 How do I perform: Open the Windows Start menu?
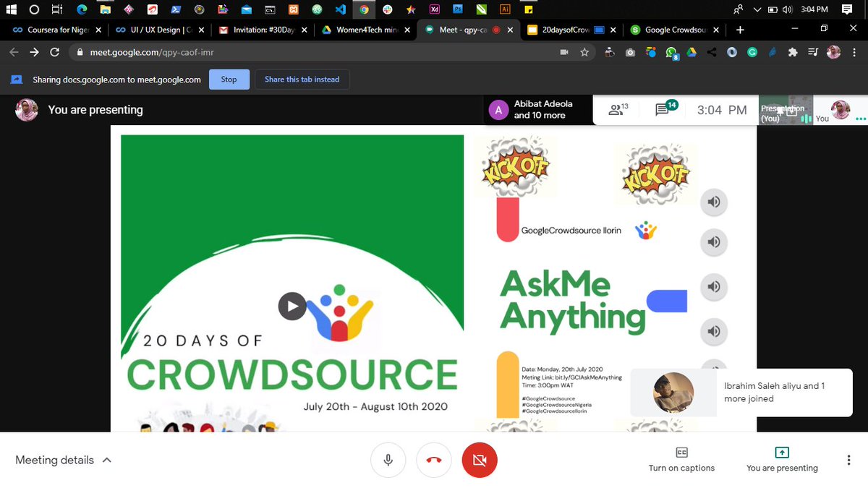click(x=11, y=10)
